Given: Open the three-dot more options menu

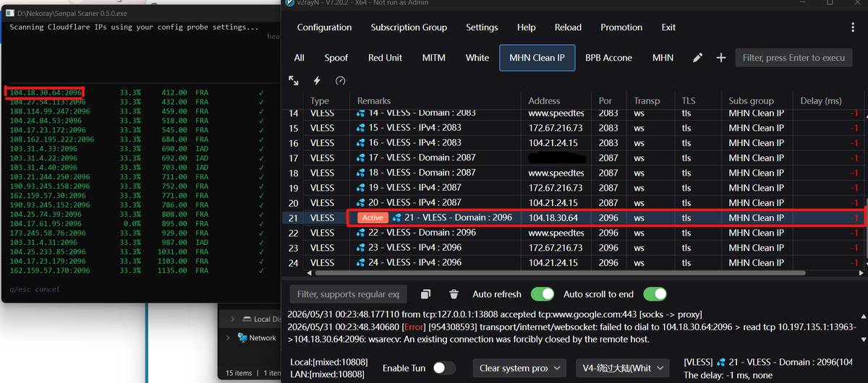Looking at the screenshot, I should click(x=854, y=27).
